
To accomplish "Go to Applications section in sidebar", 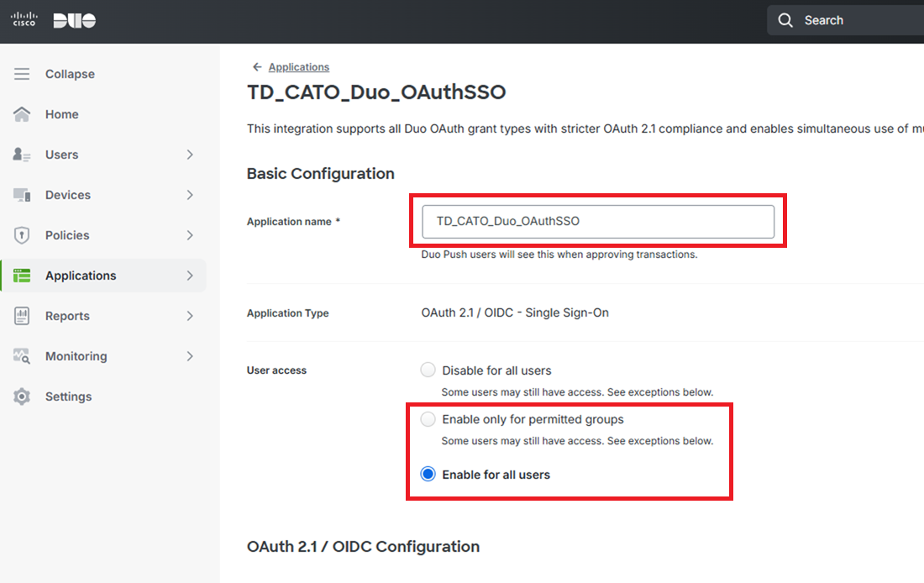I will (x=103, y=276).
